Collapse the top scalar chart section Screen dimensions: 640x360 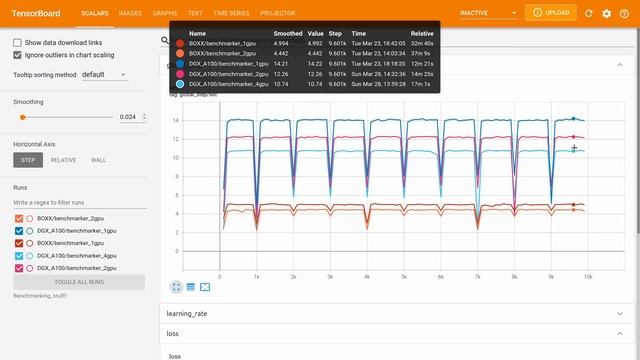click(620, 65)
